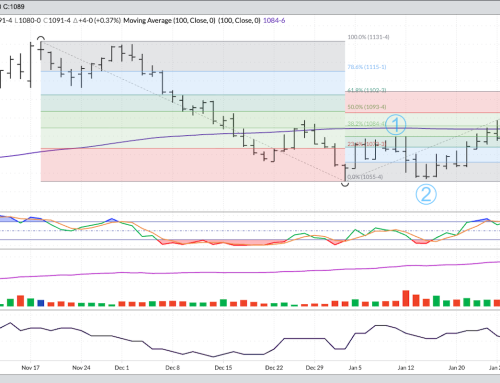The width and height of the screenshot is (500, 383).
Task: Click the Dec 8 date on the time axis
Action: tap(172, 368)
